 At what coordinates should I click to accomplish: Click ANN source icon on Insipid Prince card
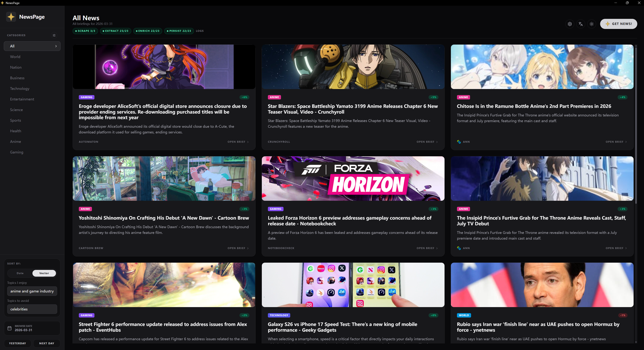(459, 248)
